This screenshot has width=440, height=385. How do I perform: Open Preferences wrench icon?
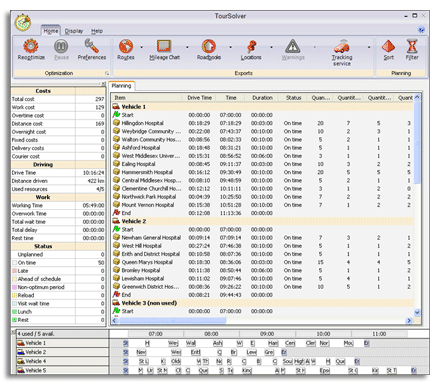coord(91,46)
